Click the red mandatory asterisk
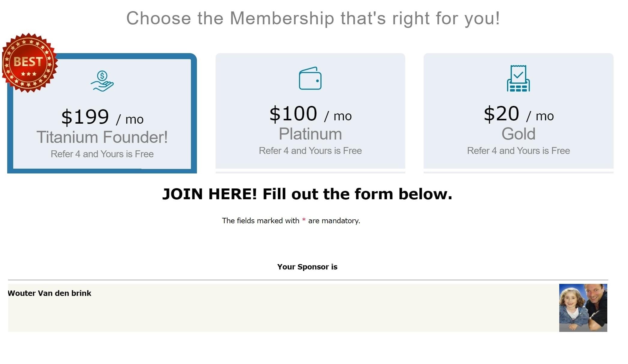This screenshot has width=628, height=364. (304, 220)
